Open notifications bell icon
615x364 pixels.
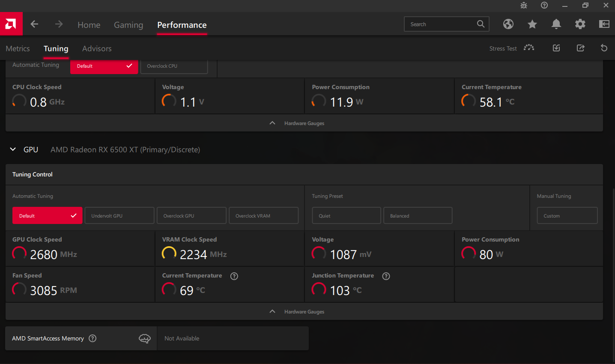click(556, 24)
